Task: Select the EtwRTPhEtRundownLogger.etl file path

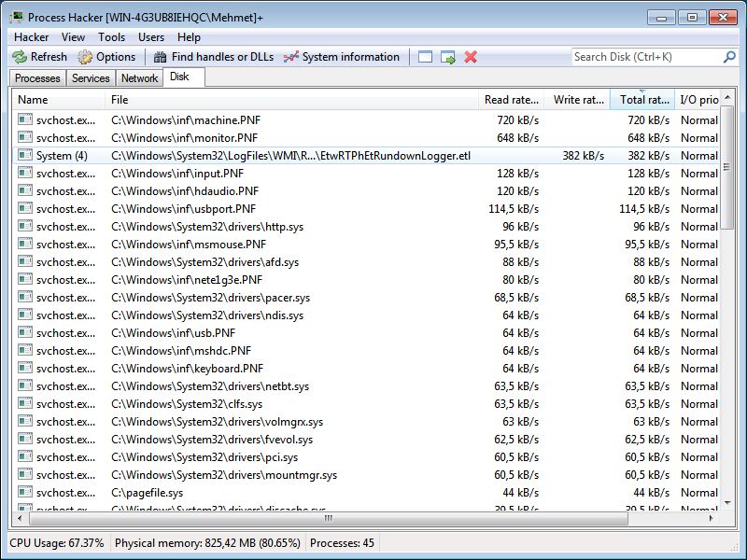Action: (x=290, y=156)
